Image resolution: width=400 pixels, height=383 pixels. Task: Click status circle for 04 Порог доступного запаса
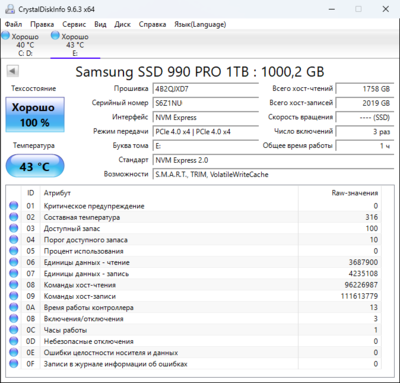tap(14, 240)
